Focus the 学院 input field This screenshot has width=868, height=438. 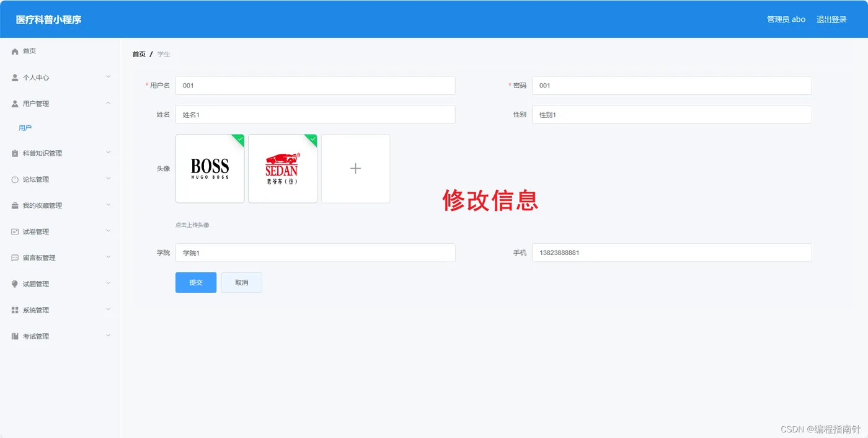316,253
